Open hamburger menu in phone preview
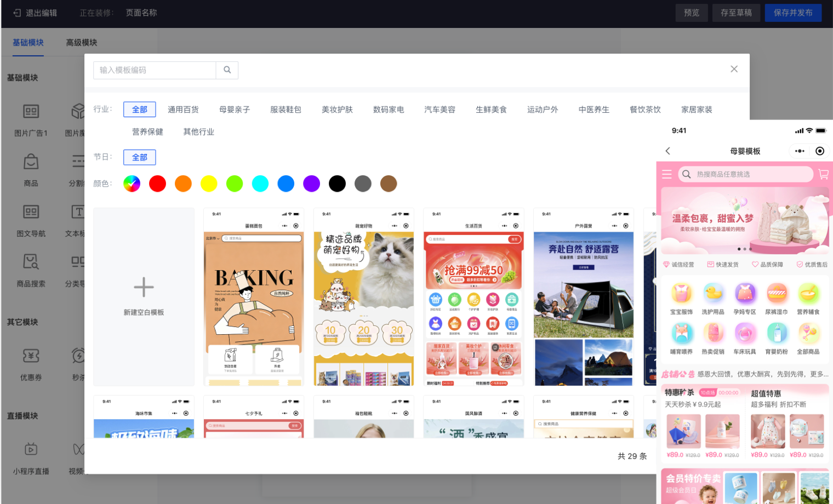Viewport: 833px width, 504px height. [667, 174]
